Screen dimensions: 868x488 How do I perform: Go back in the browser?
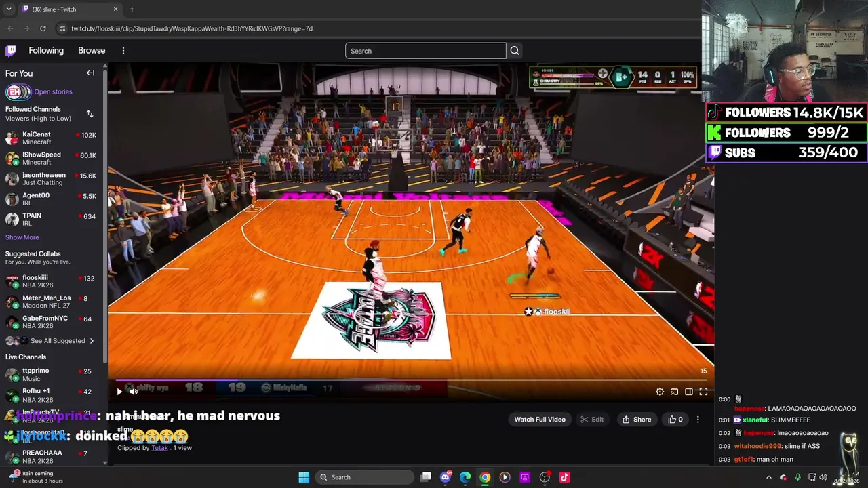coord(10,28)
